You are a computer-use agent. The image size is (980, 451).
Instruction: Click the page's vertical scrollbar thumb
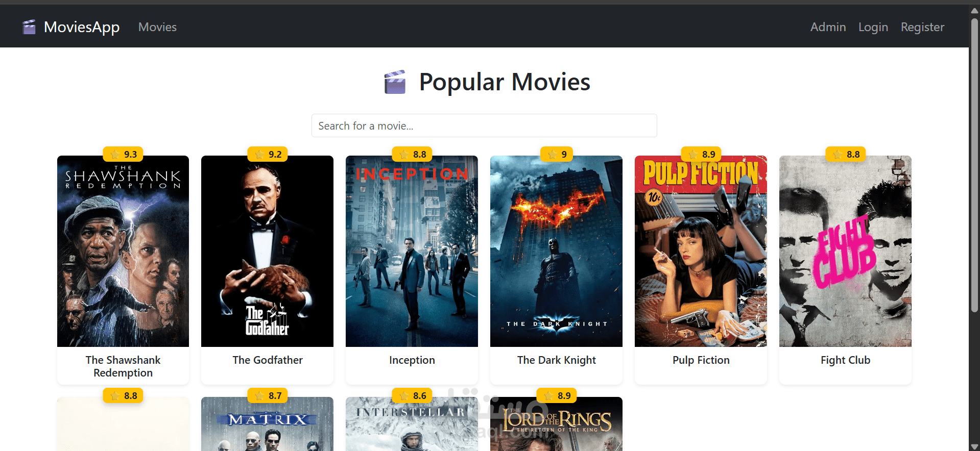[974, 166]
